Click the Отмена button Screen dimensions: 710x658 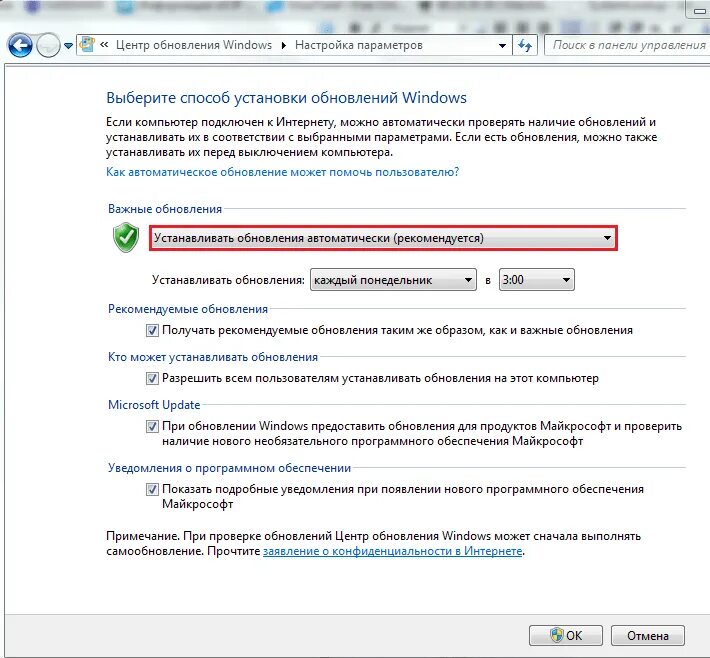648,636
